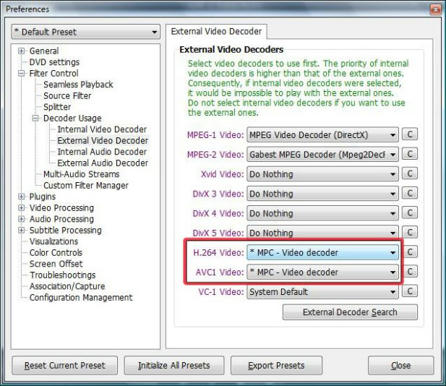Open the VC-1 Video System Default dropdown
Image resolution: width=446 pixels, height=386 pixels.
(322, 292)
